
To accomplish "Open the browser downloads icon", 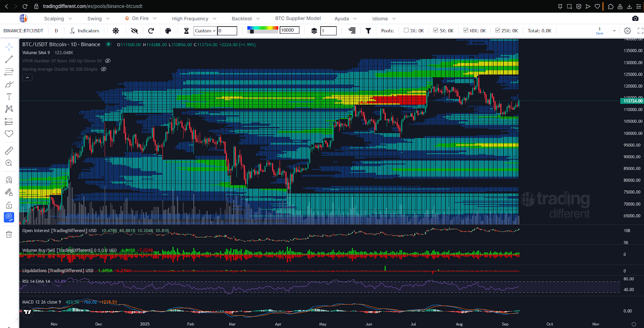I will click(x=629, y=6).
